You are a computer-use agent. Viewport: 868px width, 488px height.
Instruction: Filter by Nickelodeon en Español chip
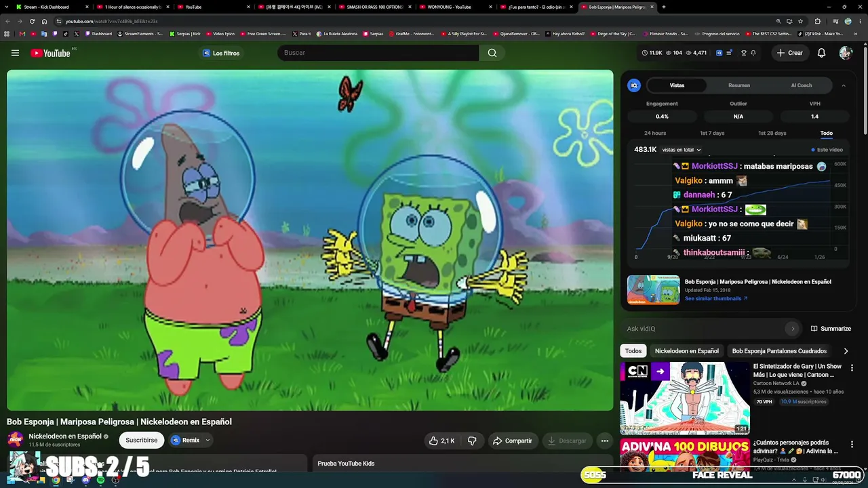point(686,351)
